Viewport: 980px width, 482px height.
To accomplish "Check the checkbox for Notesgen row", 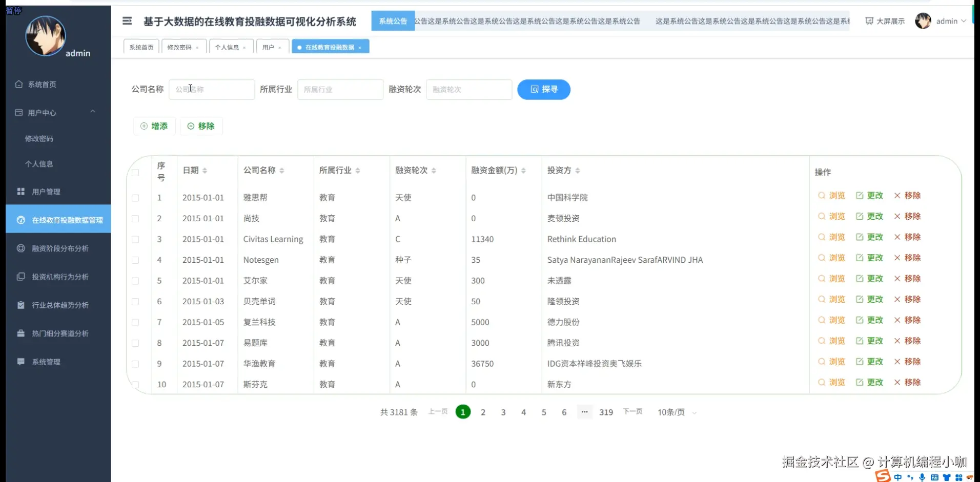I will 136,260.
